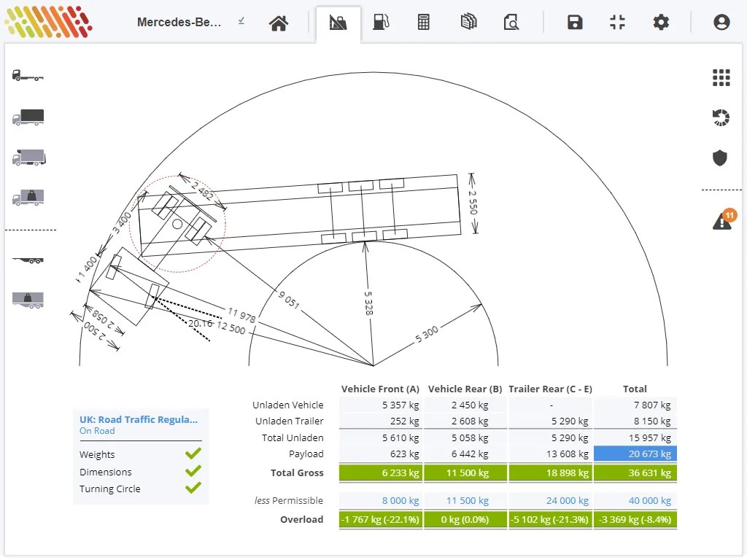Click the 12 500 outer radius dimension
Screen dimensions: 747x560
(231, 327)
